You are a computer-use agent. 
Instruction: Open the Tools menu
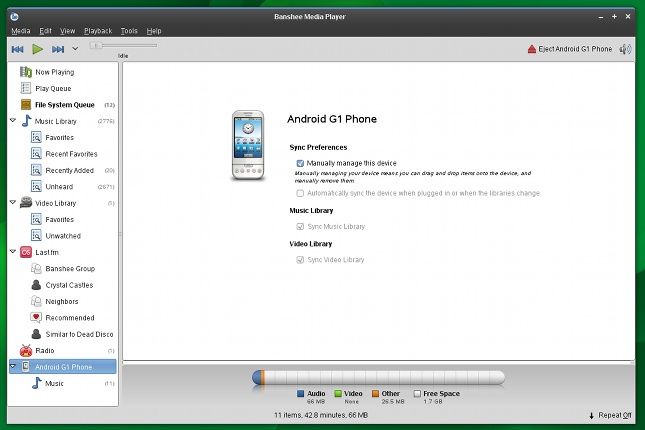click(x=129, y=31)
